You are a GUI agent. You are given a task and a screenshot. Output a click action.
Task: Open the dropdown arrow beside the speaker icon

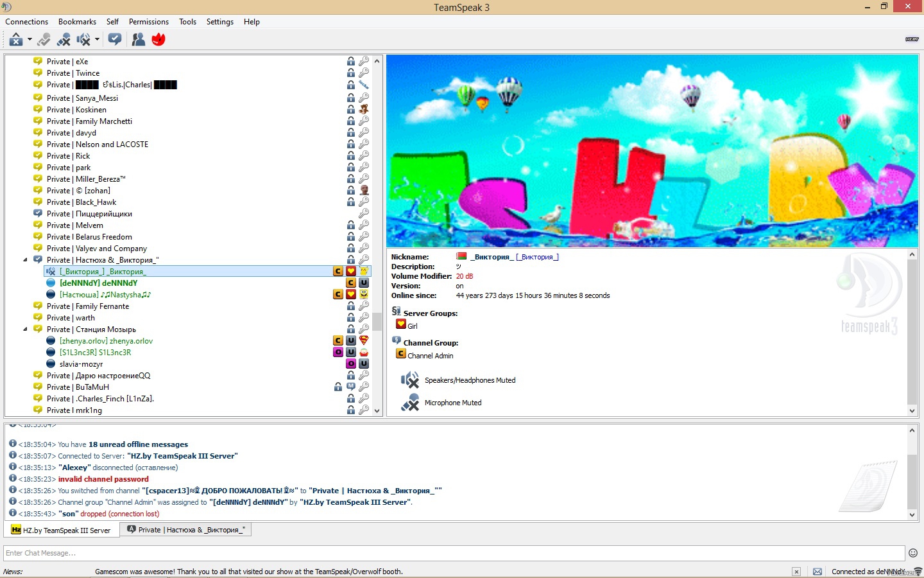pyautogui.click(x=97, y=40)
